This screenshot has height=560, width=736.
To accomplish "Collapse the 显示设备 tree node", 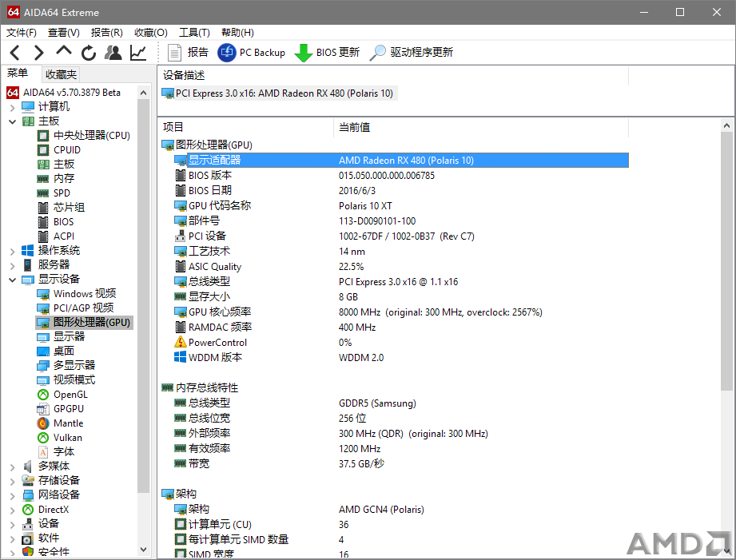I will (x=12, y=280).
